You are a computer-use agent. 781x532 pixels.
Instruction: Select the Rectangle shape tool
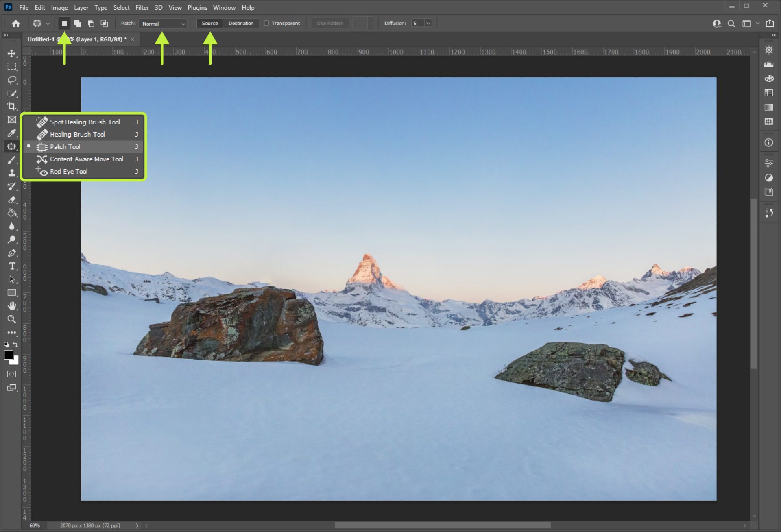coord(12,292)
